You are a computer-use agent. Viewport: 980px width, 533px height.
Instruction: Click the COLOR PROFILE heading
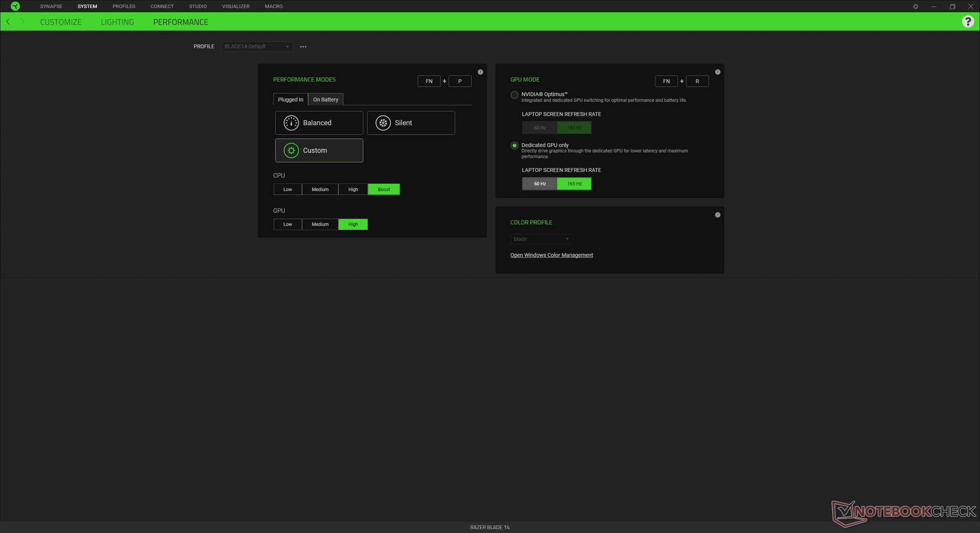pyautogui.click(x=531, y=223)
